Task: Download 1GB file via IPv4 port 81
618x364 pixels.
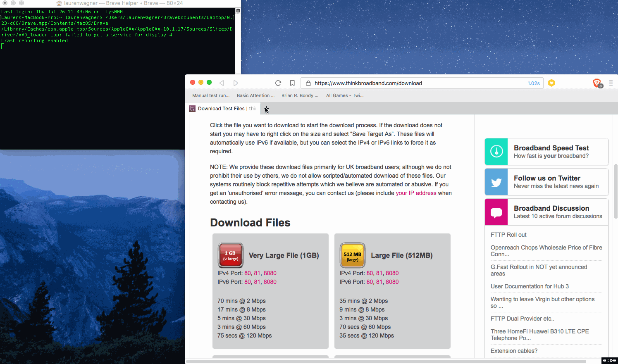Action: (x=257, y=273)
